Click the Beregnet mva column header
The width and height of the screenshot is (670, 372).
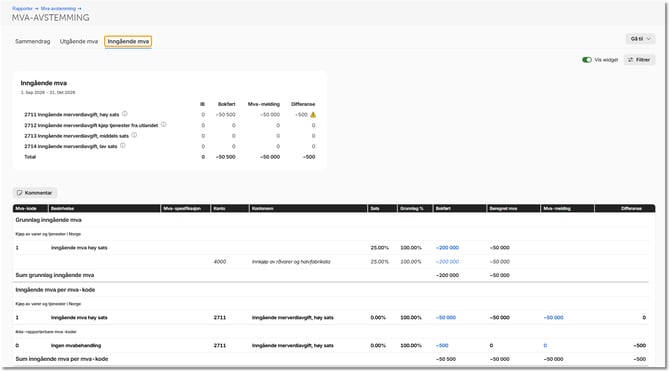(513, 208)
